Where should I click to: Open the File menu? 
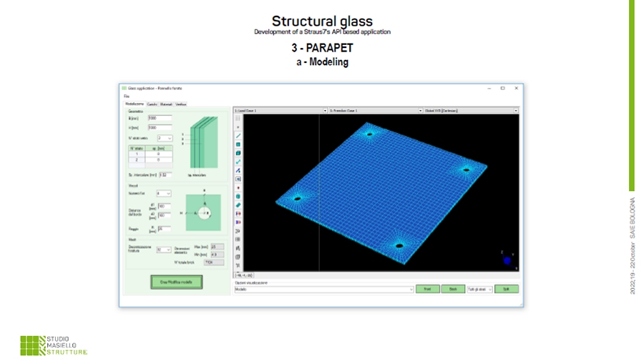[126, 96]
